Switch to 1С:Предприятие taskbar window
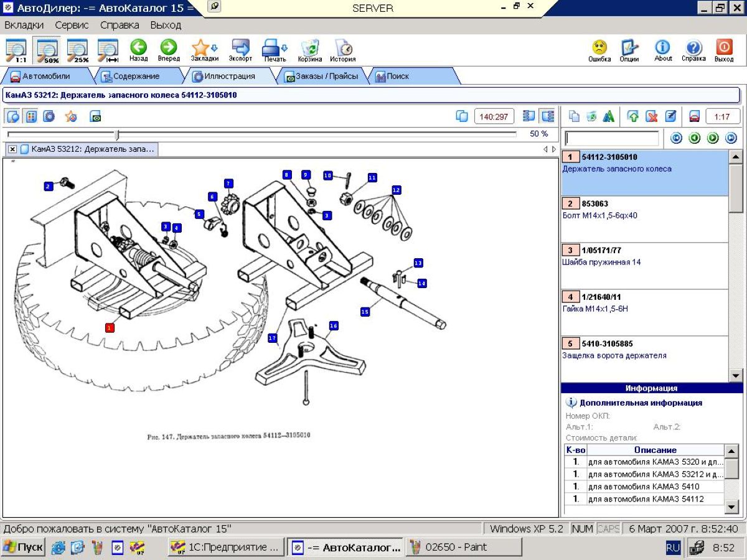 227,548
